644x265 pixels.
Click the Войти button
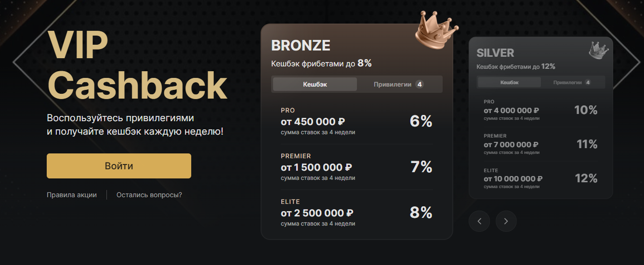coord(119,166)
